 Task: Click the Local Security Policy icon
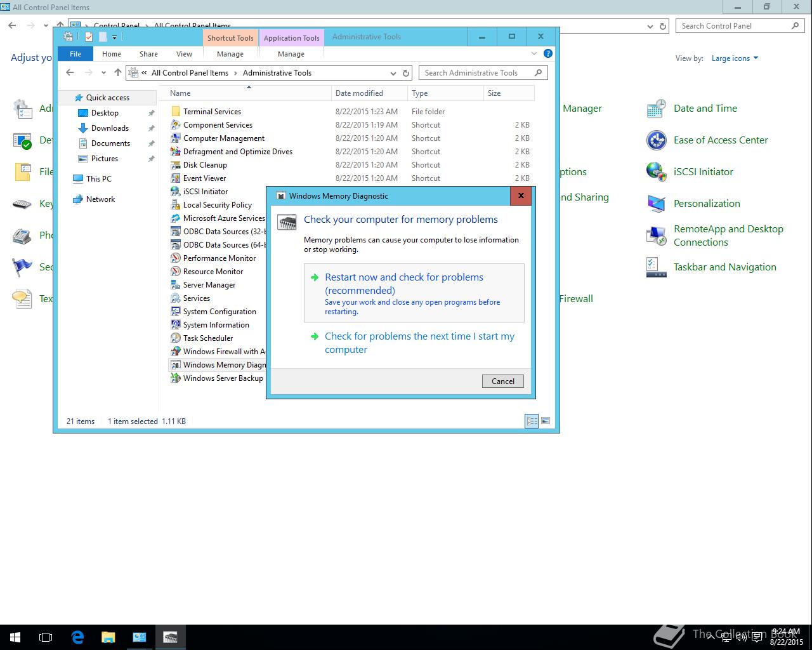coord(176,205)
